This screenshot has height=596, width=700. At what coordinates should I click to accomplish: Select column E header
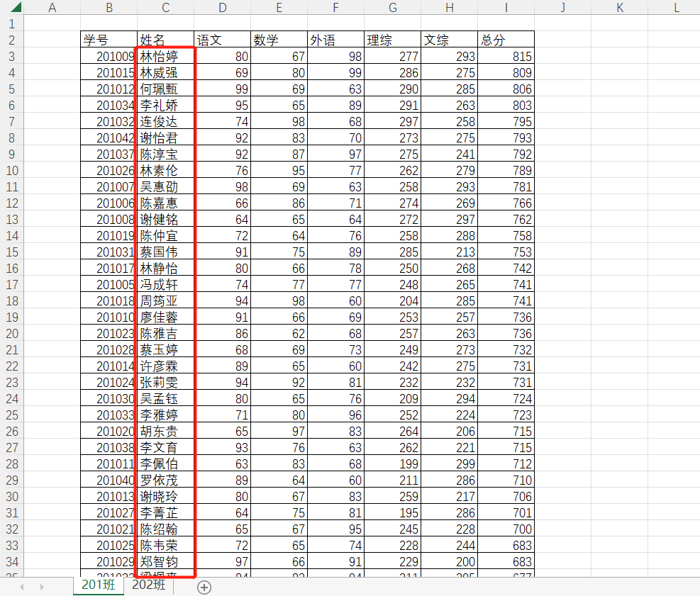click(279, 8)
